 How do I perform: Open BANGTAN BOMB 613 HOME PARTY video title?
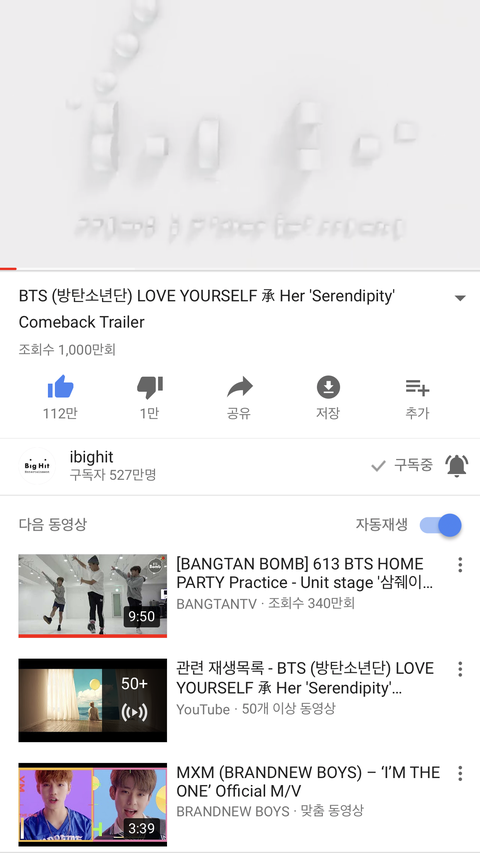pyautogui.click(x=305, y=573)
